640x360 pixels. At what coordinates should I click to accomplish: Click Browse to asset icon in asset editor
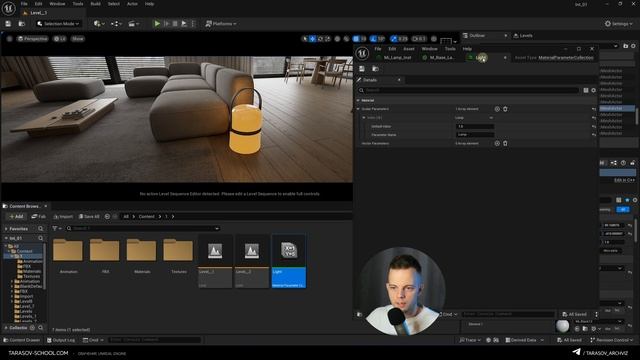click(375, 69)
